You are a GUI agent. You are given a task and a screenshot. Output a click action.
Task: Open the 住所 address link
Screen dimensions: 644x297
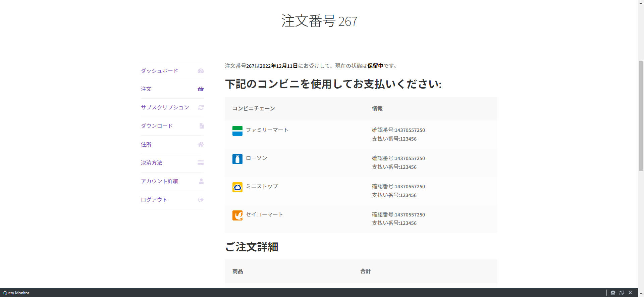pos(146,144)
